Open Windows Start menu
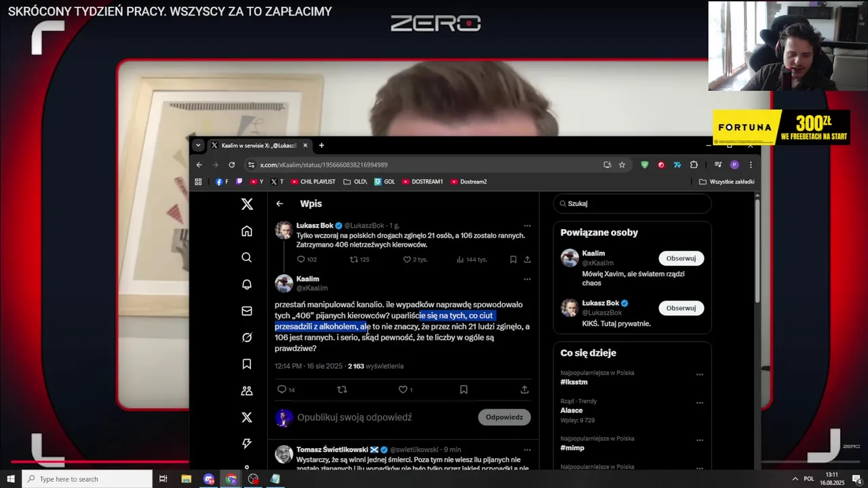Viewport: 868px width, 488px height. click(11, 479)
